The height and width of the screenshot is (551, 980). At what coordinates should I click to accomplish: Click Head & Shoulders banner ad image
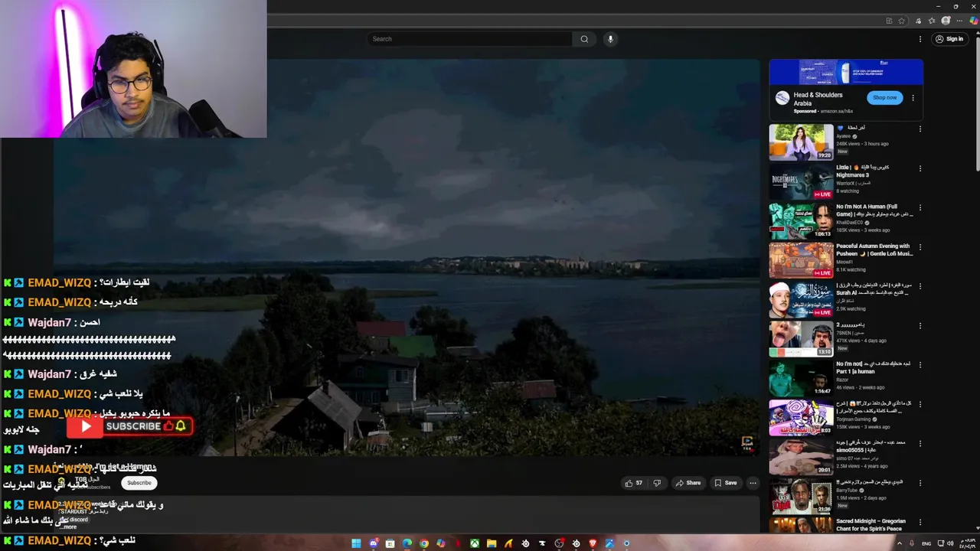click(846, 72)
